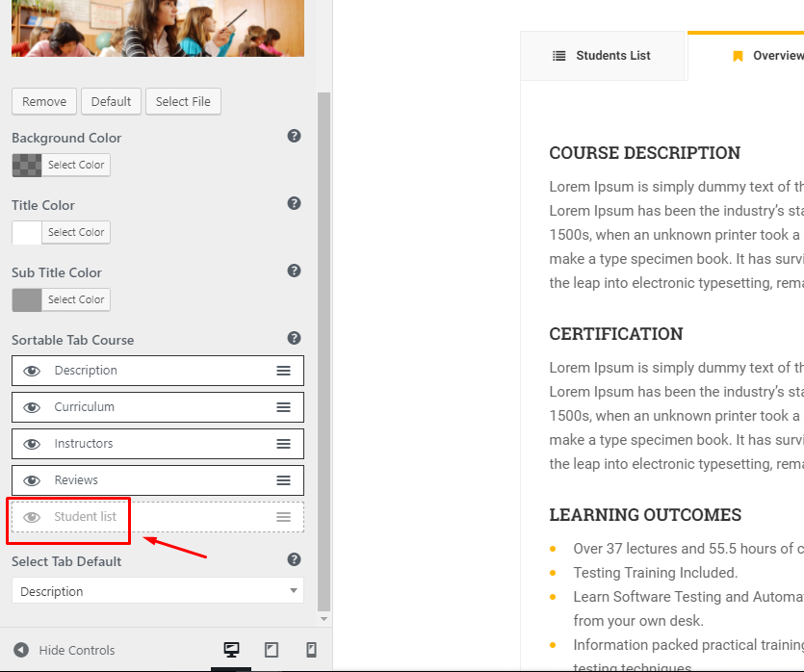Show the hidden Student list tab
The image size is (804, 672).
32,517
